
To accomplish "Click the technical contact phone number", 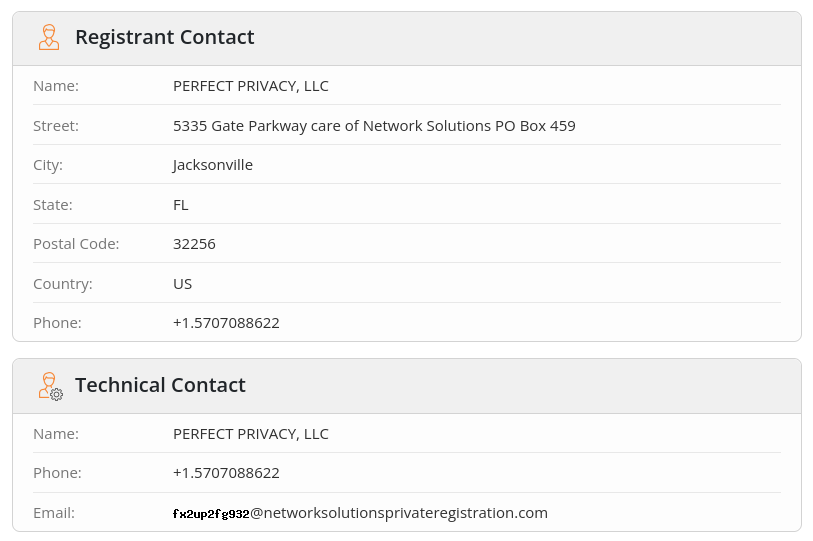I will click(x=226, y=473).
